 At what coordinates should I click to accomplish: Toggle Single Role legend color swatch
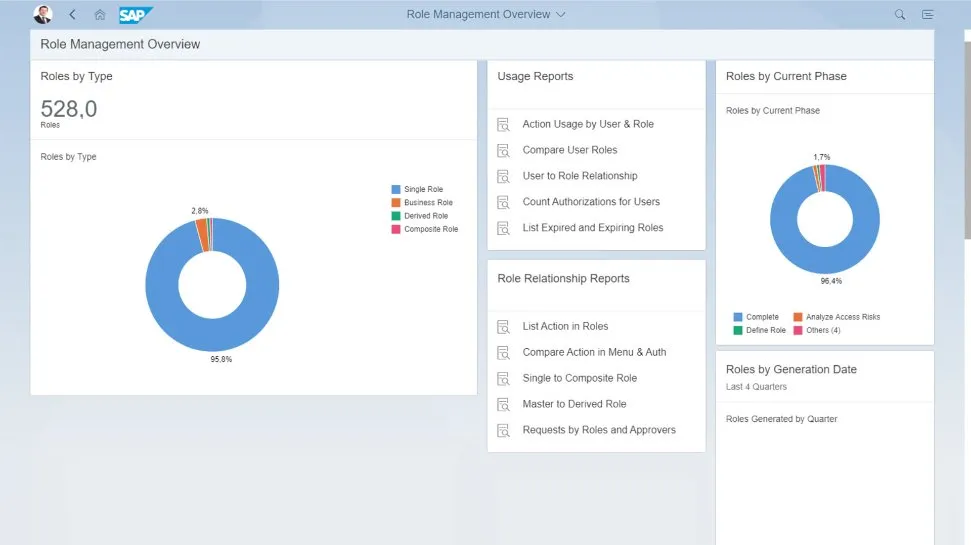(x=396, y=189)
